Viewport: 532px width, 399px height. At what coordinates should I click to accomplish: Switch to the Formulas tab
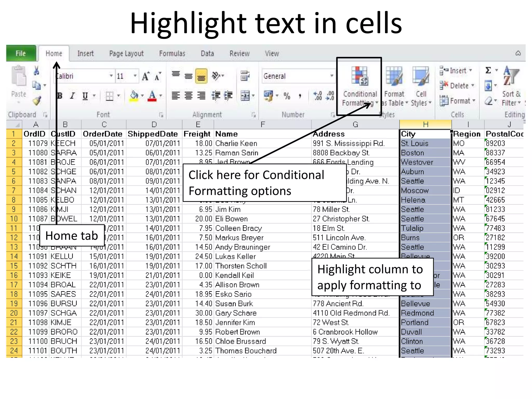[x=172, y=54]
